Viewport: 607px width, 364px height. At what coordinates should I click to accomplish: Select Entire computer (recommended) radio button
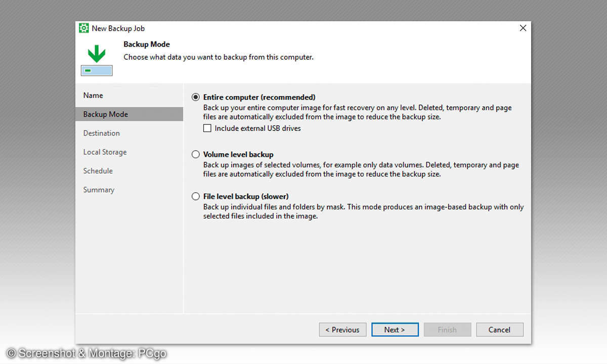tap(196, 97)
